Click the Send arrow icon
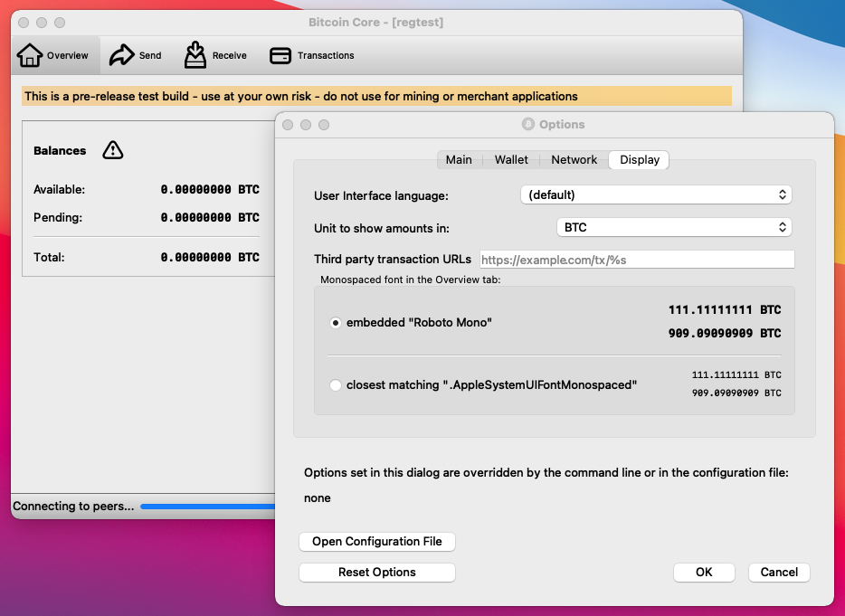845x616 pixels. 122,55
